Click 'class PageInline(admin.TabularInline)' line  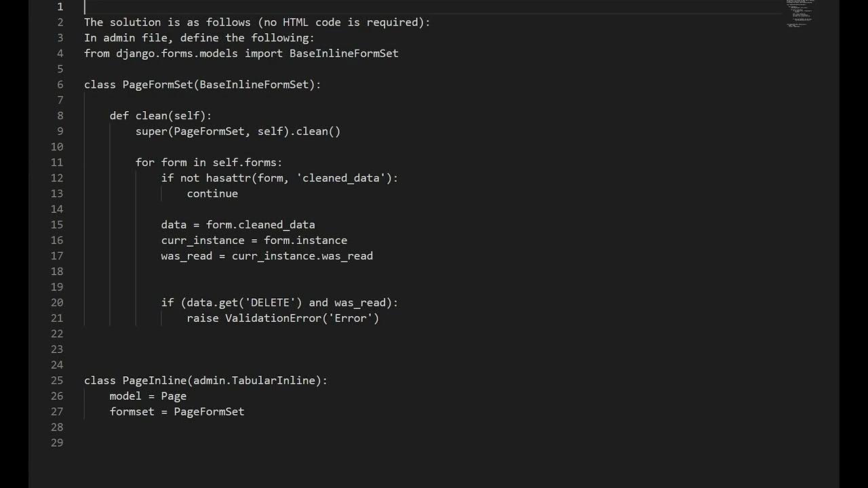tap(205, 381)
